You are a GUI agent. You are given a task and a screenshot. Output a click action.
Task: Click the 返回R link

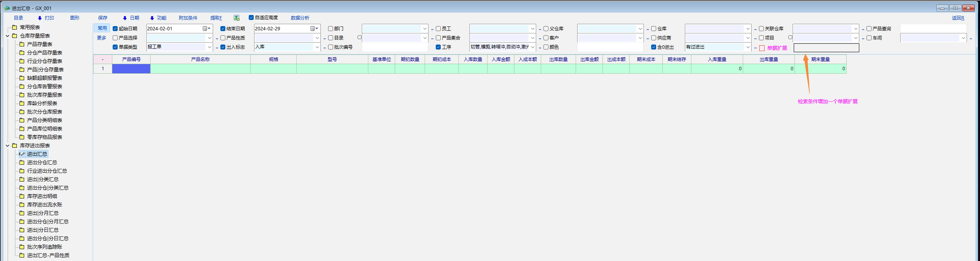pyautogui.click(x=958, y=18)
